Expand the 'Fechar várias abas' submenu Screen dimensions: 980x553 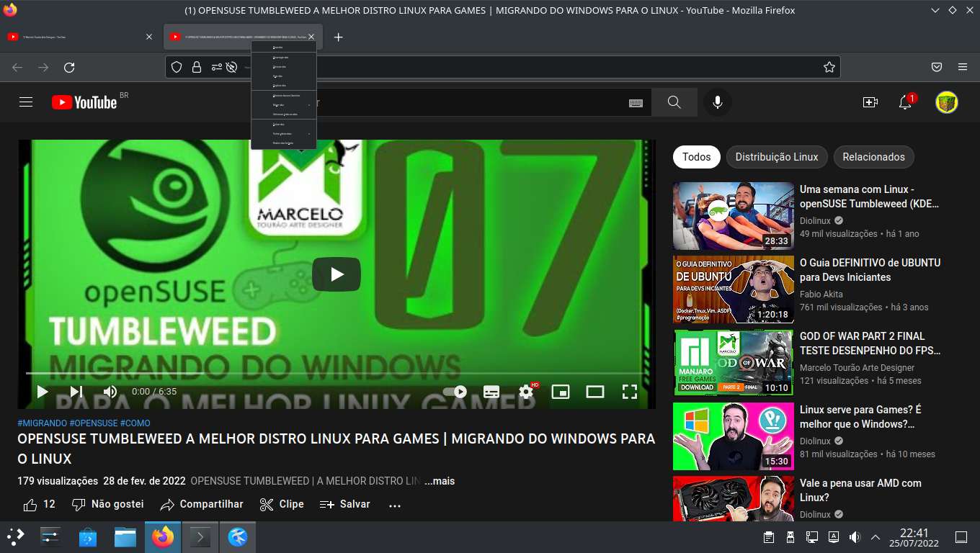coord(283,134)
